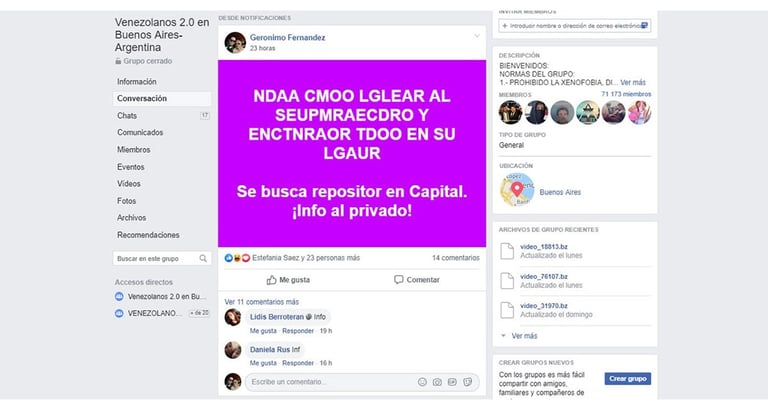Click the Me gusta thumbs-up icon
This screenshot has height=411, width=768.
point(271,280)
